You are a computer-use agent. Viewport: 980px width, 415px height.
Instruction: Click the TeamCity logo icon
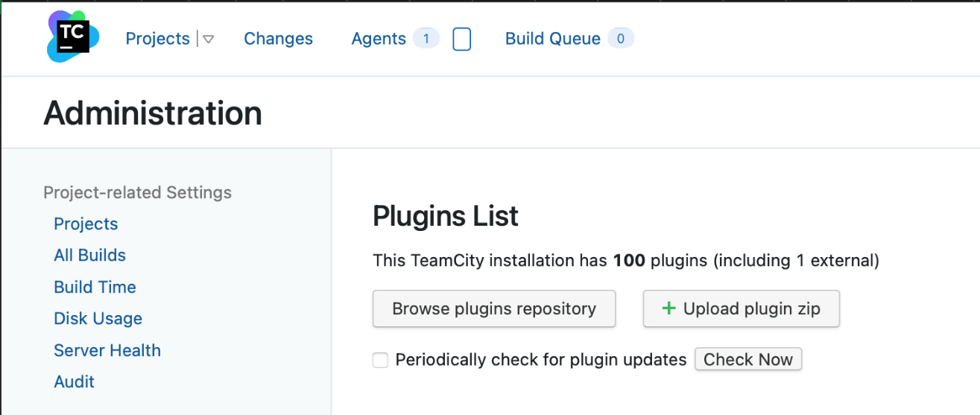coord(73,37)
